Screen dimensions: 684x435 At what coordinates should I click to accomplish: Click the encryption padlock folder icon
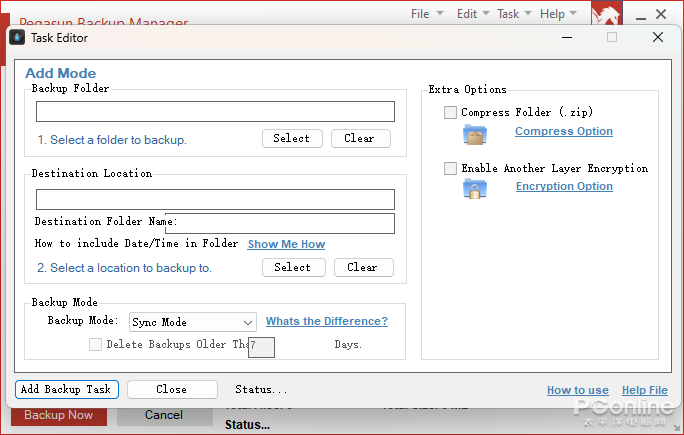click(x=475, y=188)
